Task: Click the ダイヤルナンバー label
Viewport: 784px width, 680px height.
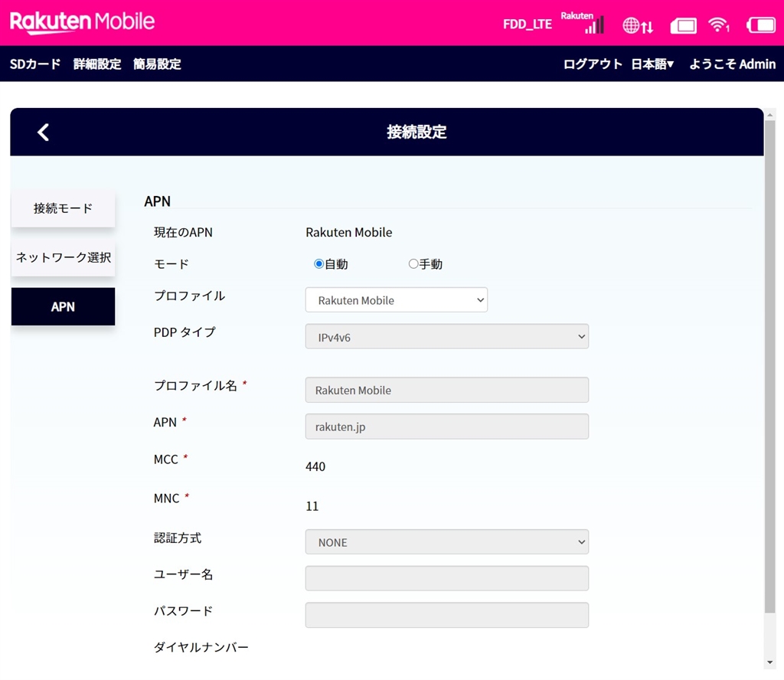Action: 201,648
